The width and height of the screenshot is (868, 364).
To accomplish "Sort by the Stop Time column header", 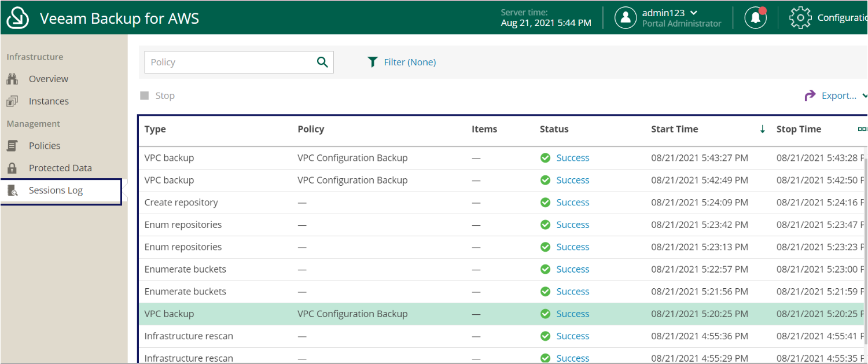I will point(799,130).
